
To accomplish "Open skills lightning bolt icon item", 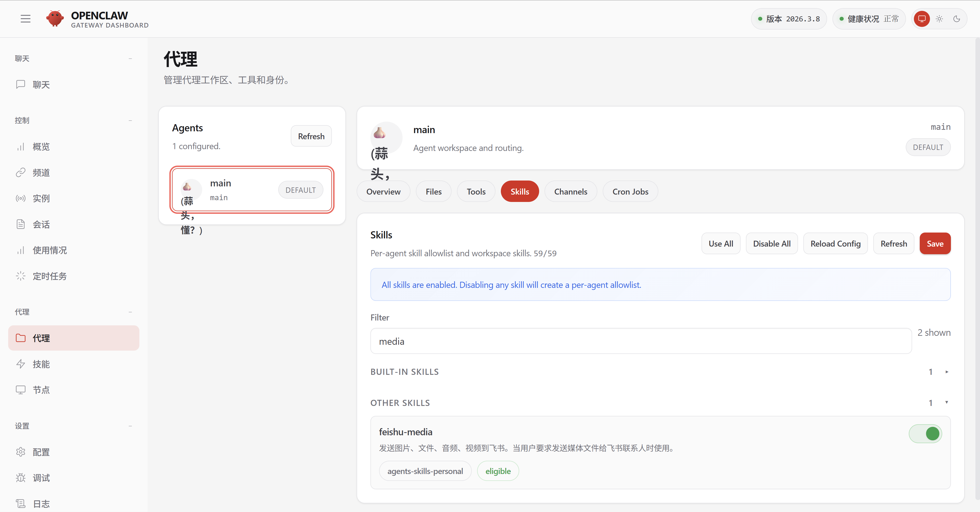I will (x=21, y=364).
